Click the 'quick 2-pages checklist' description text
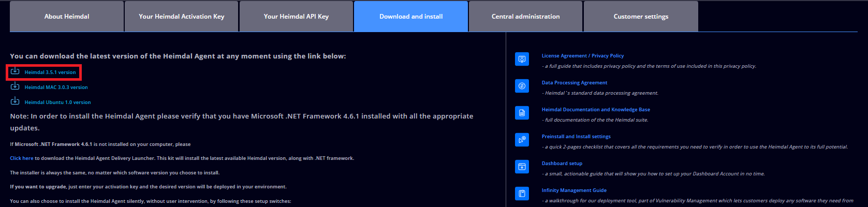868x207 pixels. tap(695, 147)
